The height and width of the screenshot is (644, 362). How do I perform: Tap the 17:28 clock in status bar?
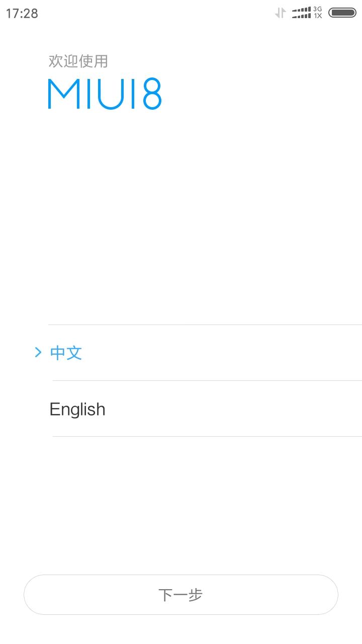pos(22,14)
